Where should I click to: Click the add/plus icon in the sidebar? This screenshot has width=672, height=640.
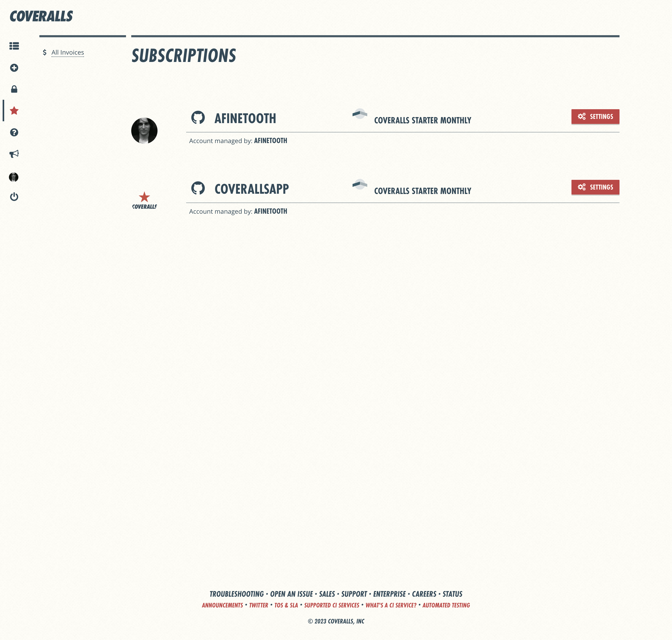point(14,67)
